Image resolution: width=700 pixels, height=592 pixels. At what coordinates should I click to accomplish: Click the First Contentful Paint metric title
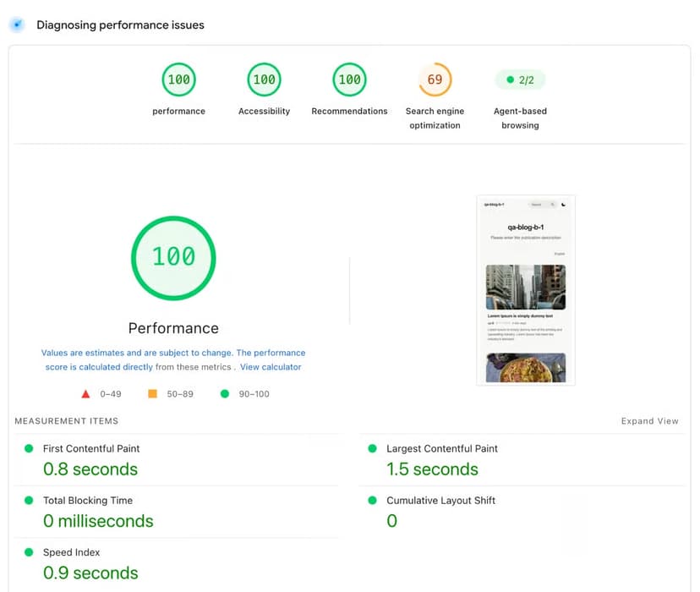(91, 449)
